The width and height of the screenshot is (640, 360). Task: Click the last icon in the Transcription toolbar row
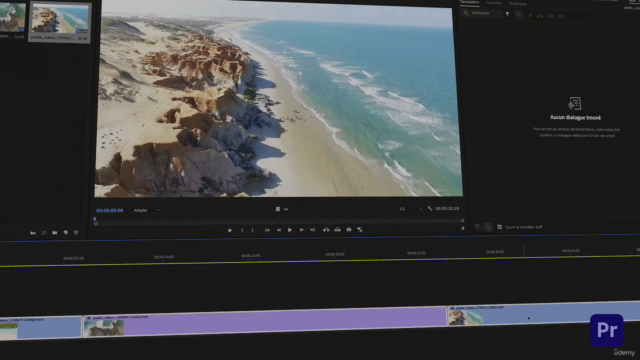[561, 16]
